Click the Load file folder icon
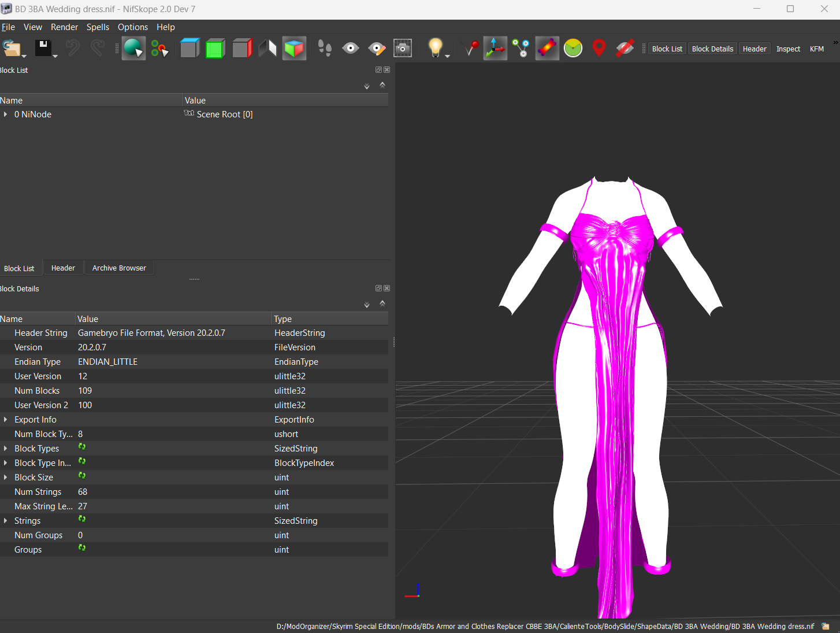 pos(12,49)
